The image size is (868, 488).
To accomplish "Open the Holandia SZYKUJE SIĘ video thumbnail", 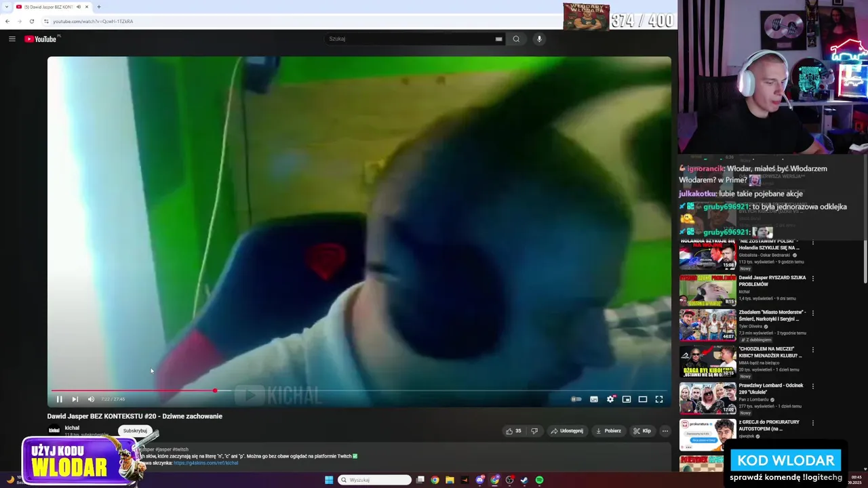I will tap(707, 255).
